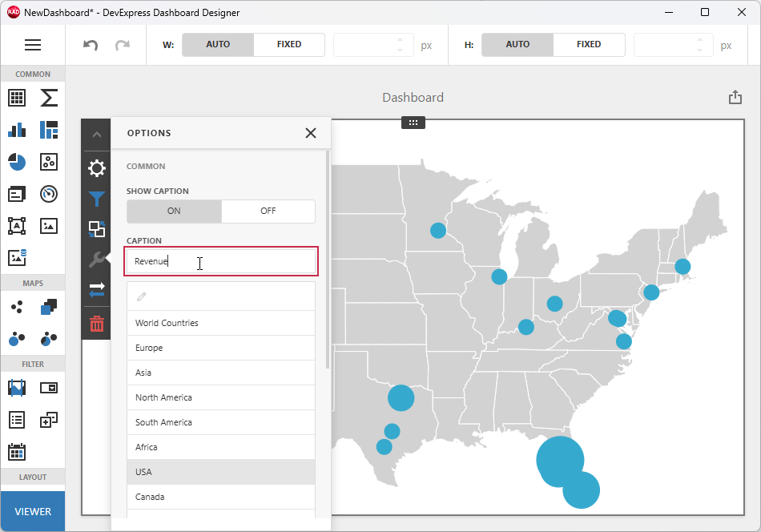Switch to the VIEWER mode
761x532 pixels.
coord(32,511)
